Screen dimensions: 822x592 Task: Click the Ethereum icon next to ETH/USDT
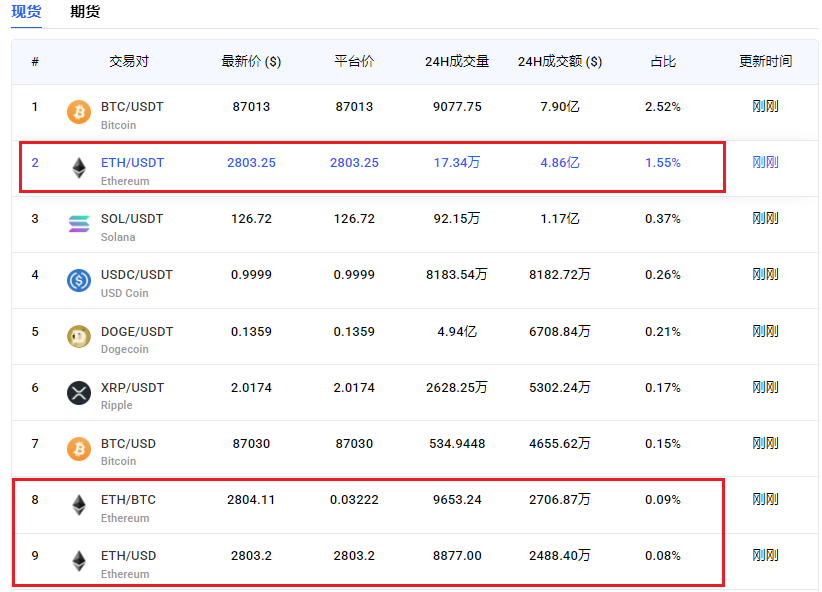[78, 168]
